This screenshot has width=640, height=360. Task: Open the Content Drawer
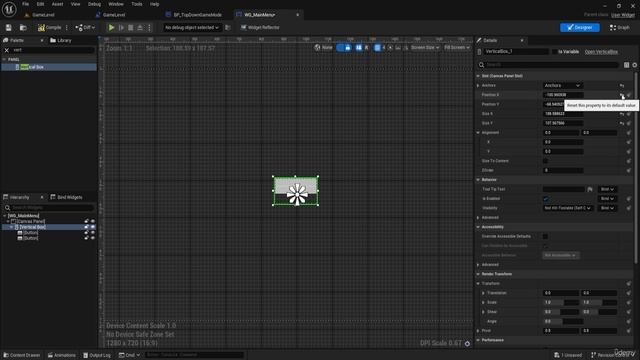22,355
